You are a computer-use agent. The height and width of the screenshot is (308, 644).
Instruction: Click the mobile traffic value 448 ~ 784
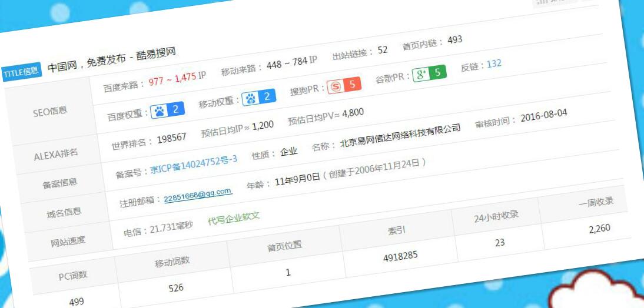pyautogui.click(x=286, y=63)
